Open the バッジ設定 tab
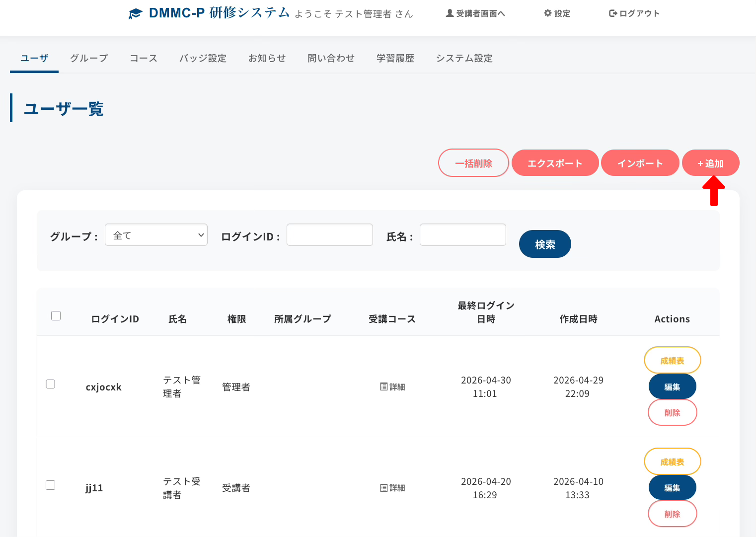The image size is (756, 537). pos(203,58)
